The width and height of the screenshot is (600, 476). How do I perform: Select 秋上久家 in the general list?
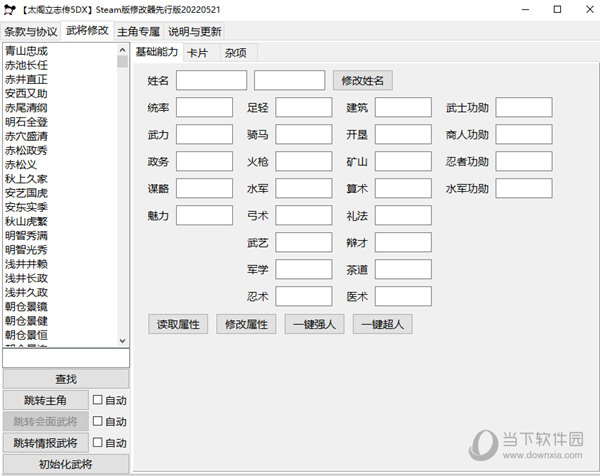pos(26,179)
